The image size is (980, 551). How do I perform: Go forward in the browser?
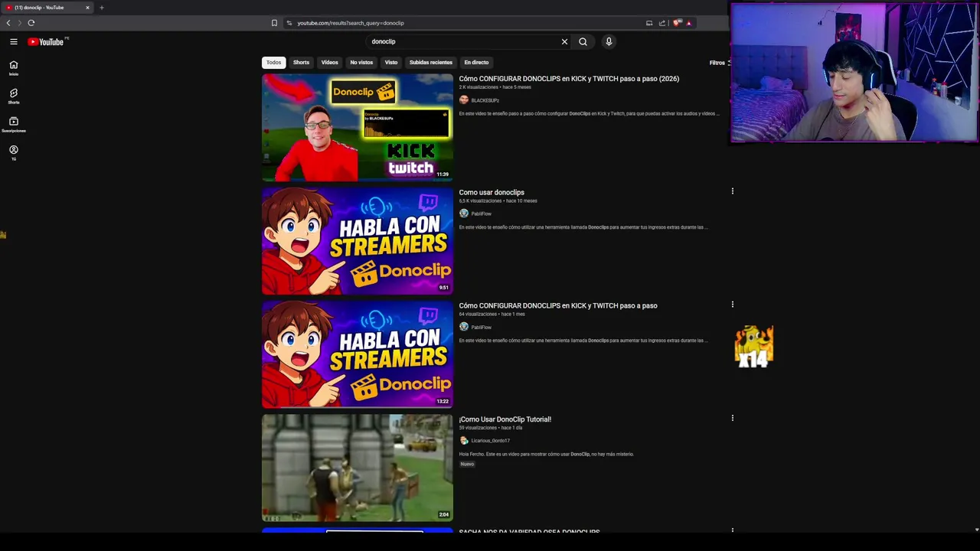tap(20, 23)
